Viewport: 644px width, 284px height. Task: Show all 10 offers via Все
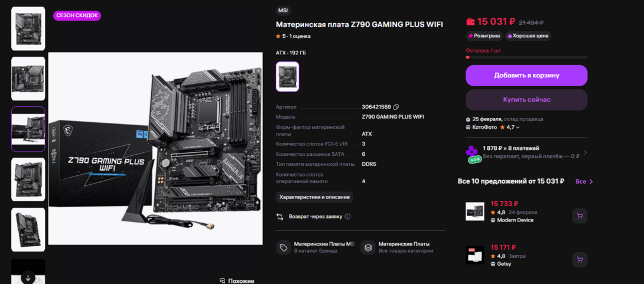pos(584,181)
